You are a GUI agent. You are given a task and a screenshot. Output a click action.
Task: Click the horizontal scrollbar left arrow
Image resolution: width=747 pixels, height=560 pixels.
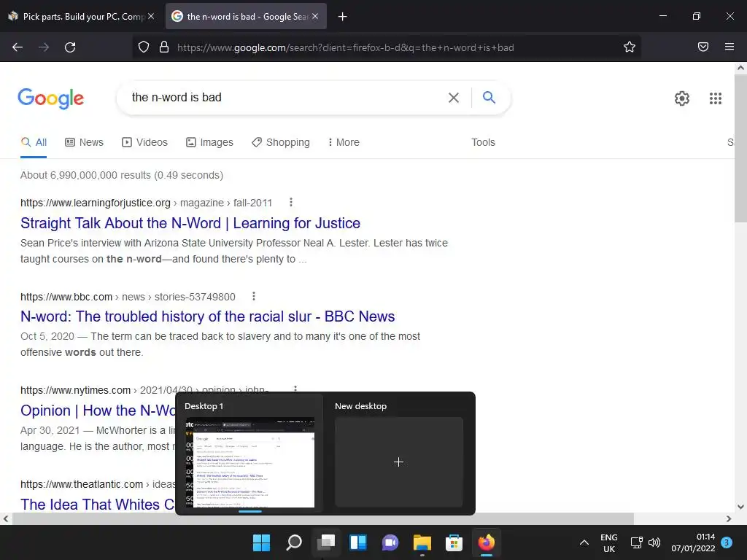point(6,518)
